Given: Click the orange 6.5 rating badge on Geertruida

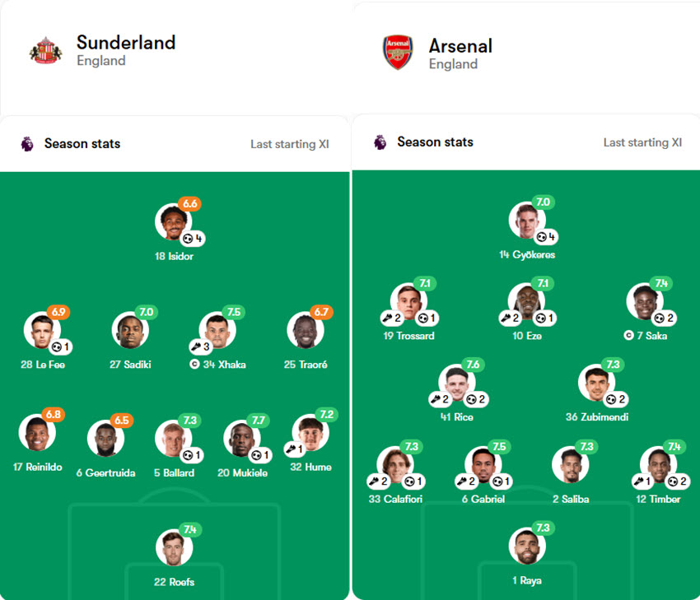Looking at the screenshot, I should (x=121, y=419).
